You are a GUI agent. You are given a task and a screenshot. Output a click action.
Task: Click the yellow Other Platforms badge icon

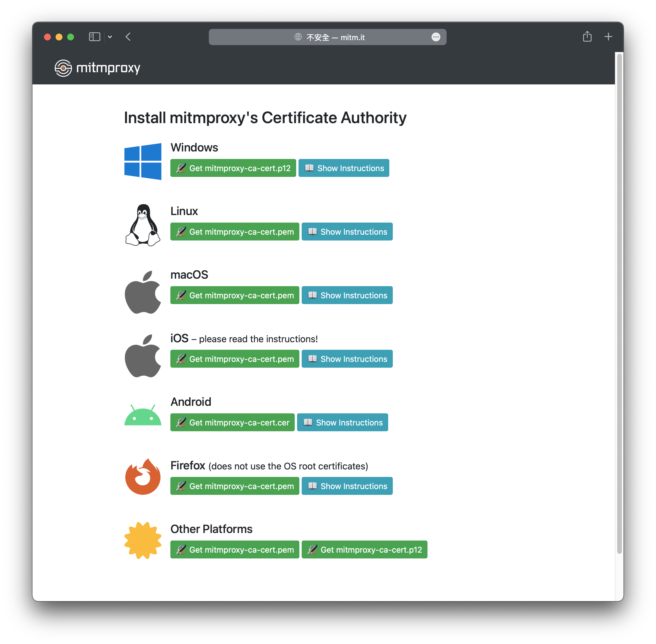[143, 541]
